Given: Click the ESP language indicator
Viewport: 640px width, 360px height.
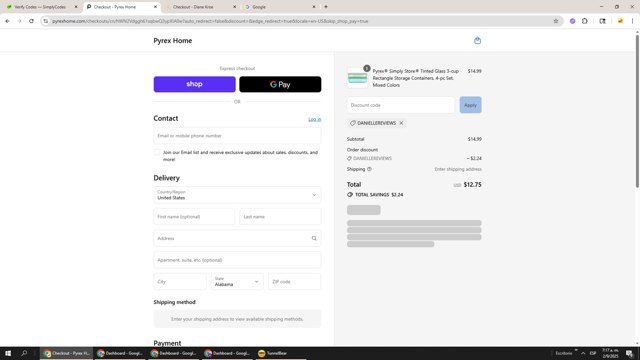Looking at the screenshot, I should 593,353.
